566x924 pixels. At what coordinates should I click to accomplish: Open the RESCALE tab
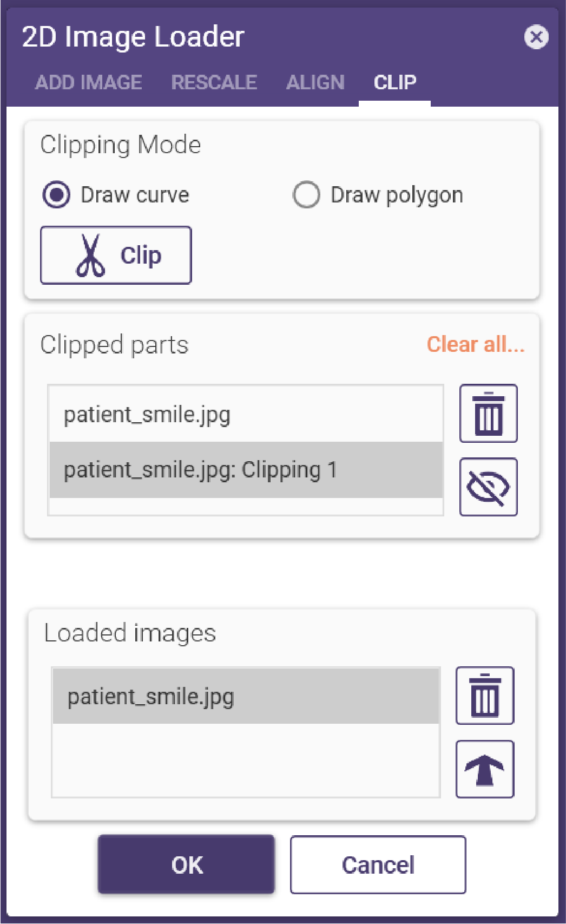(214, 82)
